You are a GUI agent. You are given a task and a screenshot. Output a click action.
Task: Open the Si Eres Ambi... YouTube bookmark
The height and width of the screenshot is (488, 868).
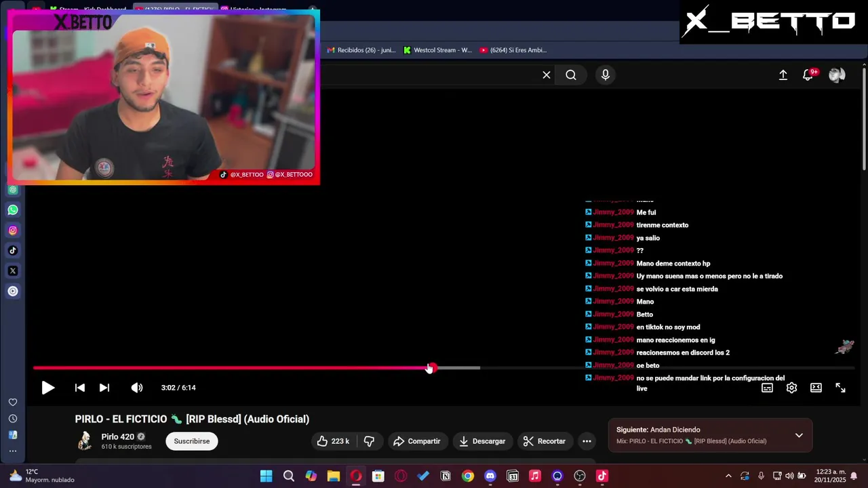point(513,50)
